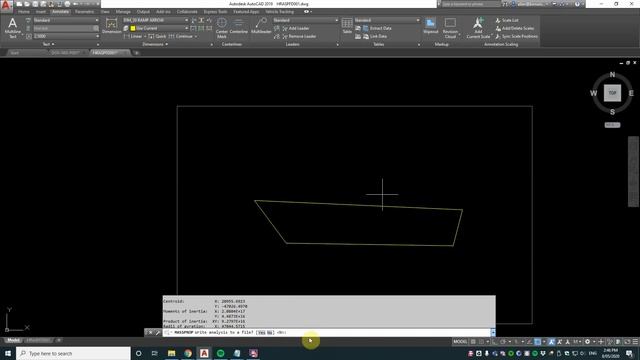Select the Center Mark tool
The height and width of the screenshot is (360, 640).
coord(222,28)
